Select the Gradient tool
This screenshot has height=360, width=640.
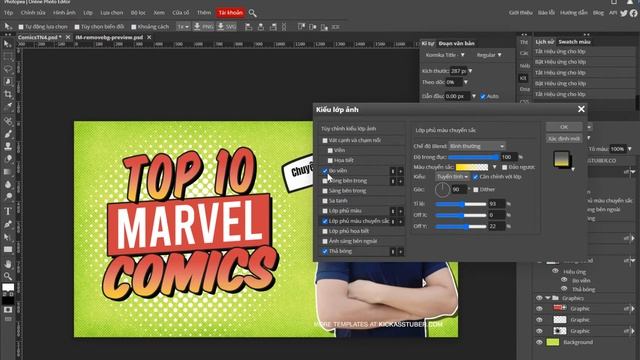[x=8, y=171]
